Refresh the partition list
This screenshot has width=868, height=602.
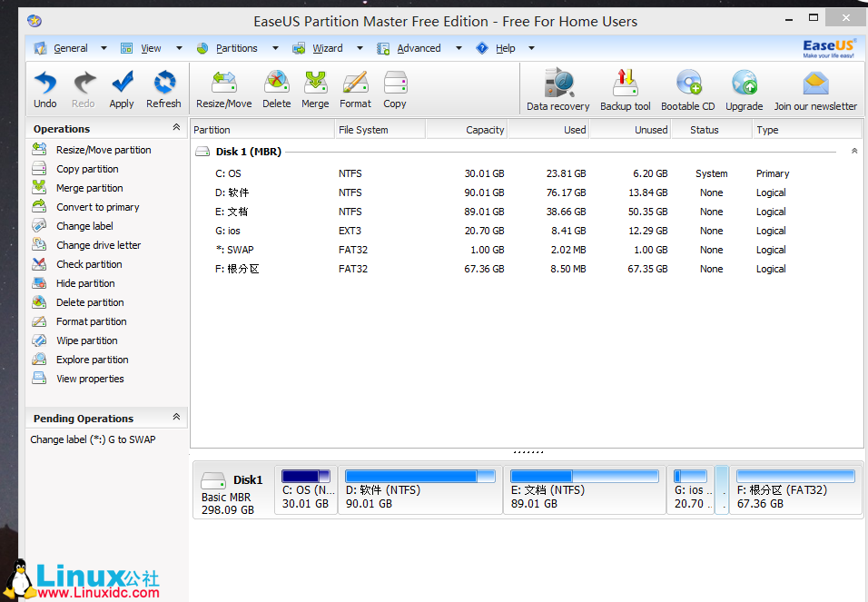(163, 88)
